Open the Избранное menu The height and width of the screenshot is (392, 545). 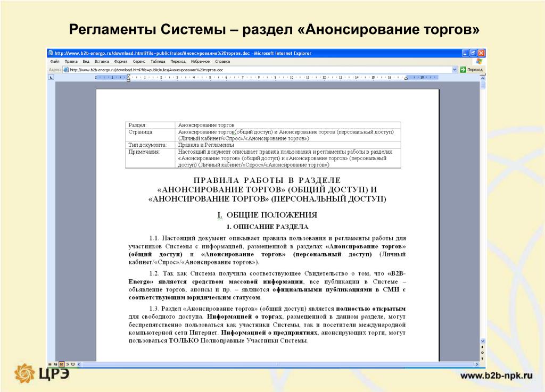click(200, 62)
